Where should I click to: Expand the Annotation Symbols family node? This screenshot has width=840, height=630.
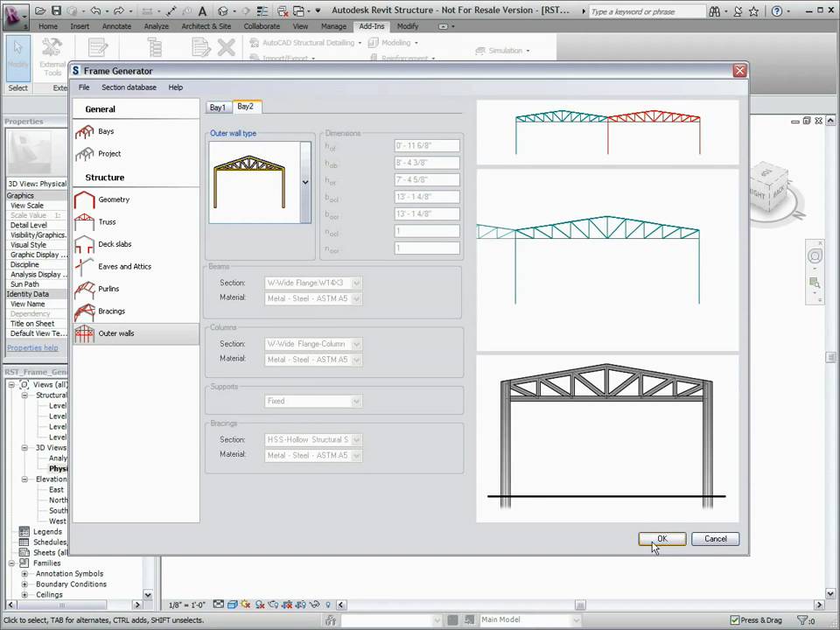click(x=24, y=574)
